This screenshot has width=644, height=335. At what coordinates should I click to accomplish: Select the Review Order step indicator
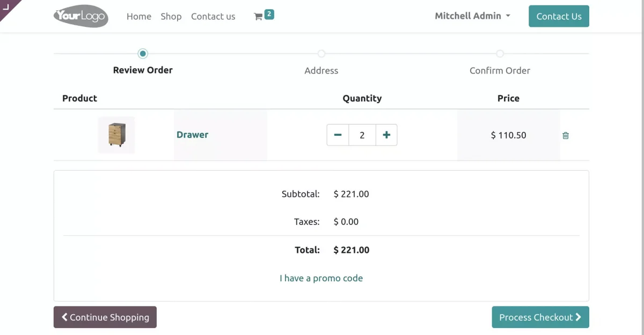(x=143, y=54)
